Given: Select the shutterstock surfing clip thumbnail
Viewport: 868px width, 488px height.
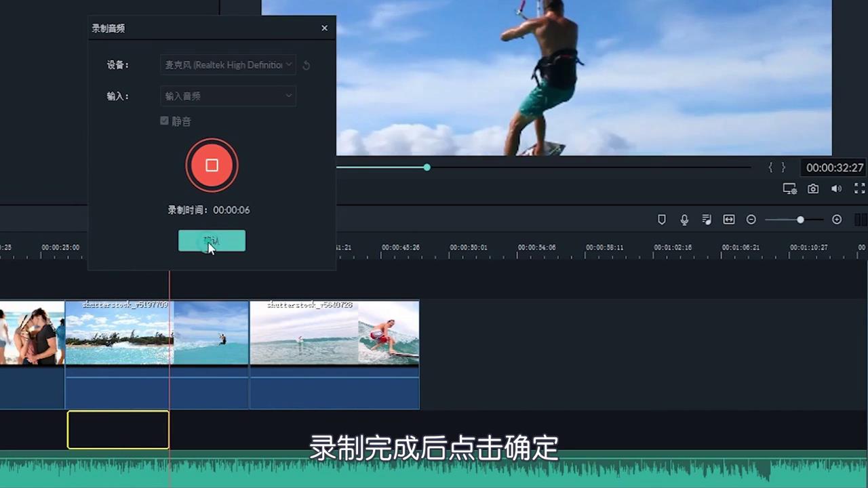Looking at the screenshot, I should point(334,332).
